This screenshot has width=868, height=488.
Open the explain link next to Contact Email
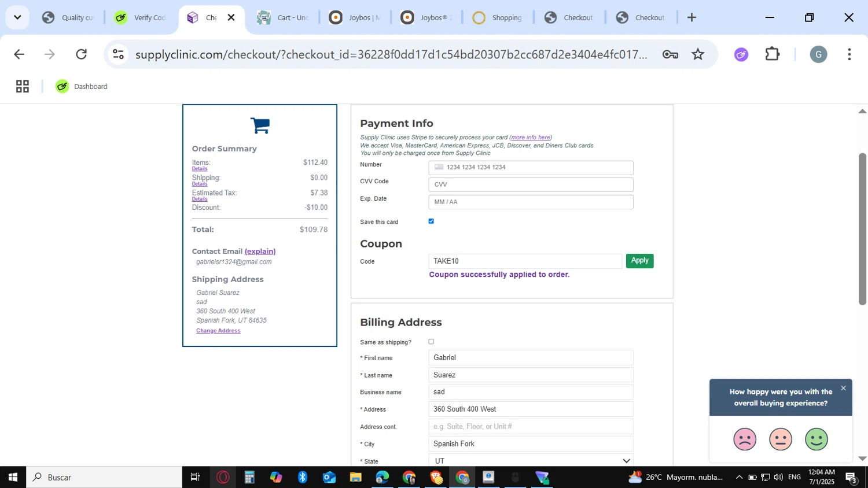pos(260,252)
